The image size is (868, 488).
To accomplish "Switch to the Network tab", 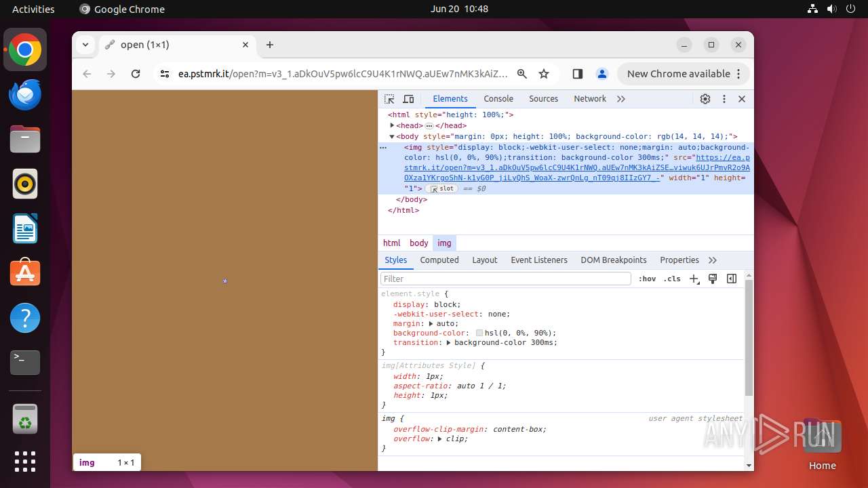I will (x=590, y=99).
